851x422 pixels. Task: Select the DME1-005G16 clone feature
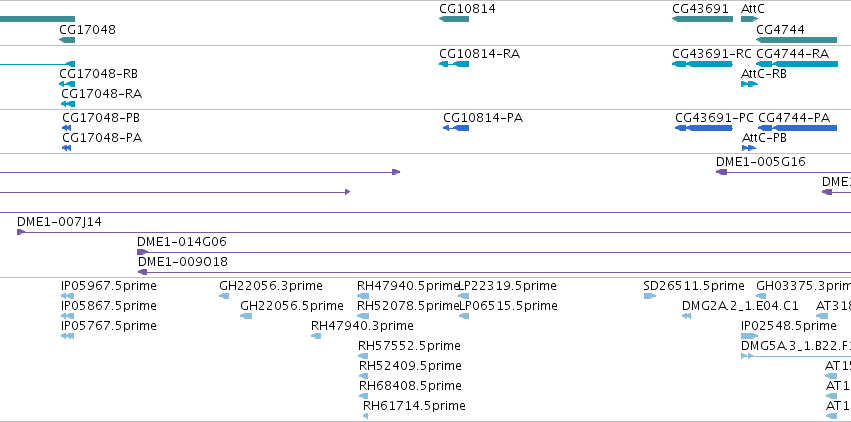tap(783, 172)
